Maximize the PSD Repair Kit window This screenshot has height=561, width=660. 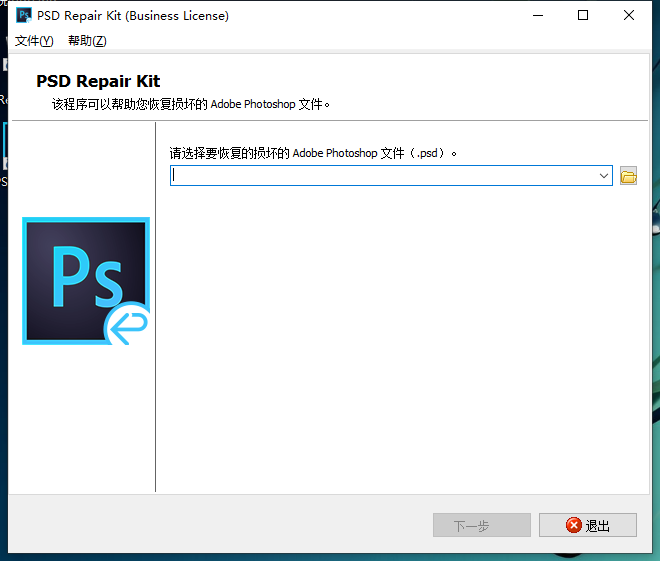point(584,15)
